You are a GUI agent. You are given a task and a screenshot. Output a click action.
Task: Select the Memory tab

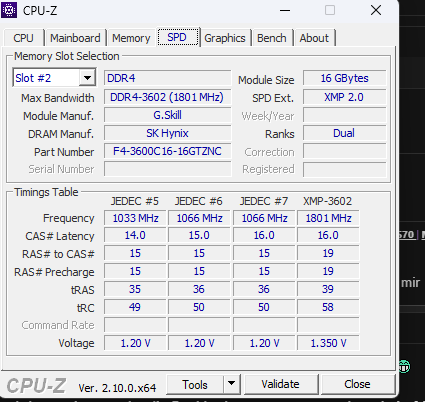pyautogui.click(x=131, y=38)
